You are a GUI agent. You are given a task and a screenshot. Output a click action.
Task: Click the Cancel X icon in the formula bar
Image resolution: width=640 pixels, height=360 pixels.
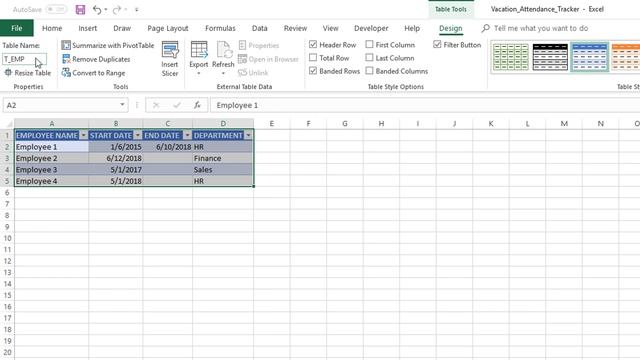[156, 105]
